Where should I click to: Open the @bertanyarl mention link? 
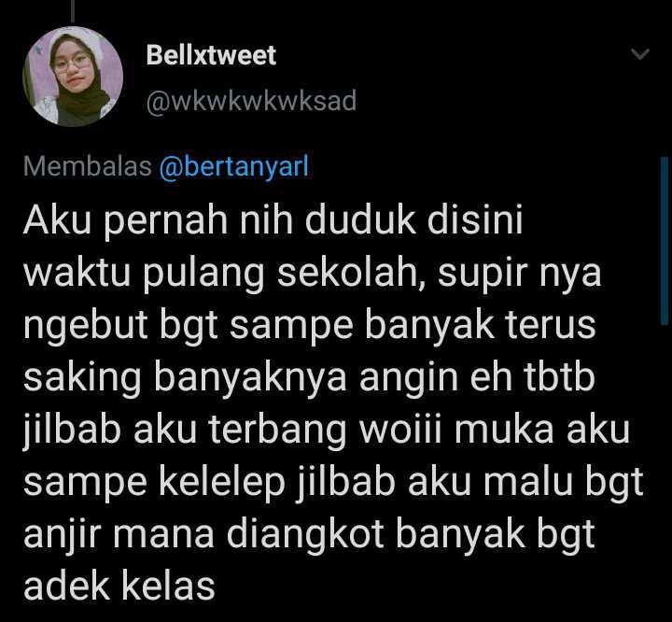234,167
